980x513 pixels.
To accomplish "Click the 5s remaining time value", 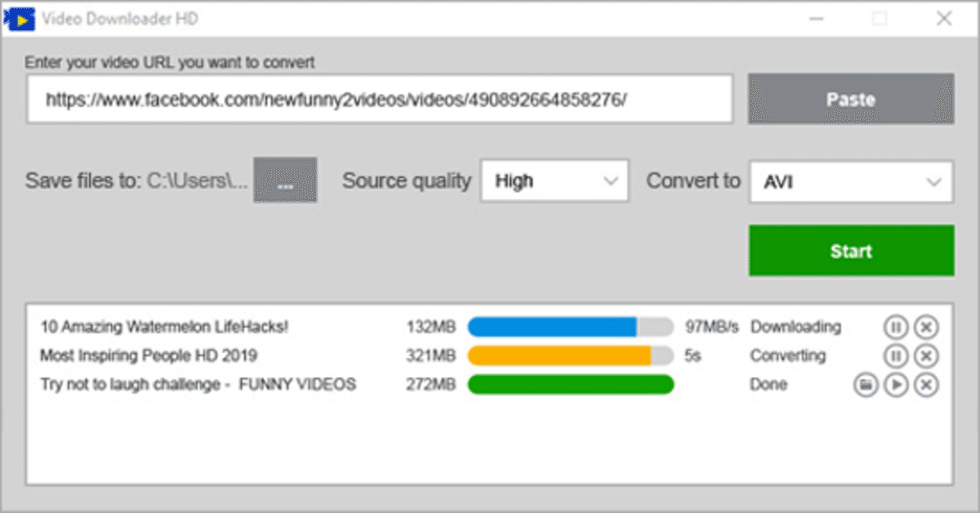I will [693, 355].
